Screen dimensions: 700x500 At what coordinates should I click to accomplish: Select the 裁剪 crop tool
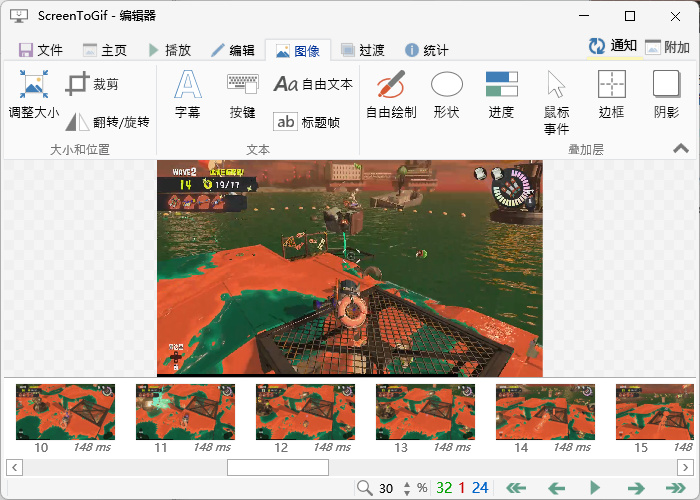(x=92, y=83)
